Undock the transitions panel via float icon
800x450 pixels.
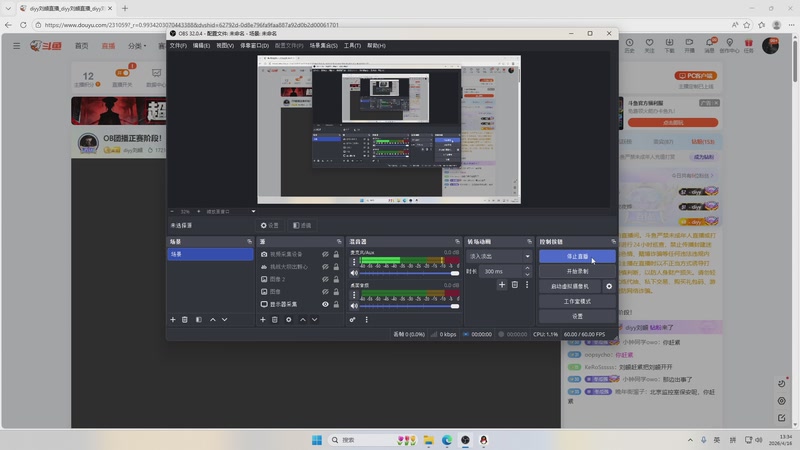tap(529, 241)
